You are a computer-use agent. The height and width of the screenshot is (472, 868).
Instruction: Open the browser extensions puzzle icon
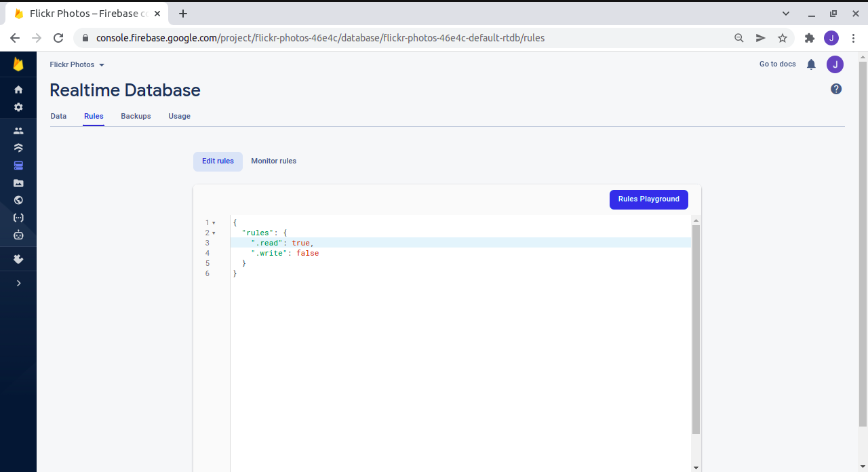tap(810, 38)
